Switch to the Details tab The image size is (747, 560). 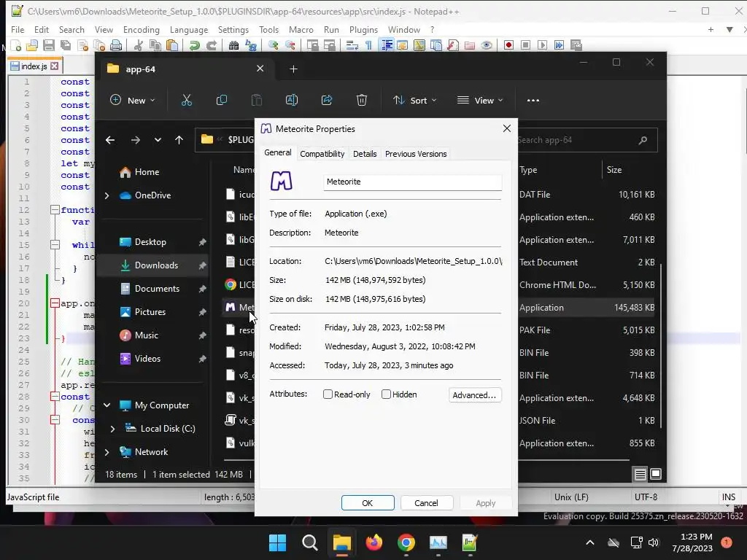[x=365, y=154]
